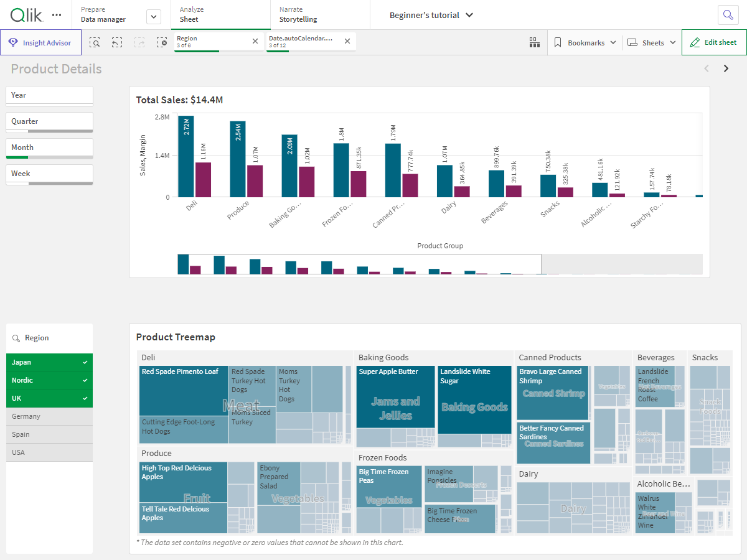Activate smart search in selections toolbar
Screen dimensions: 747x560
click(95, 42)
